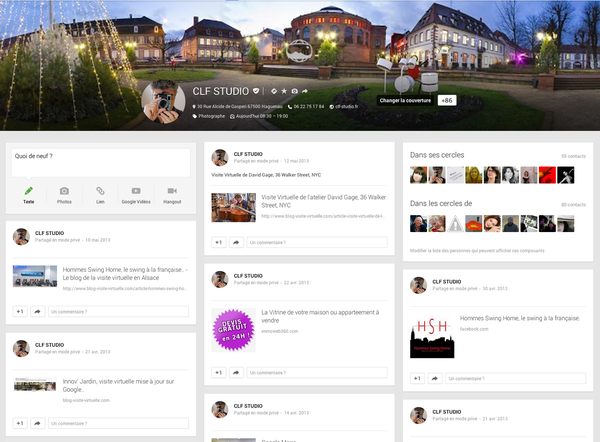Click +1 on the David Gage post
600x442 pixels.
click(x=218, y=242)
